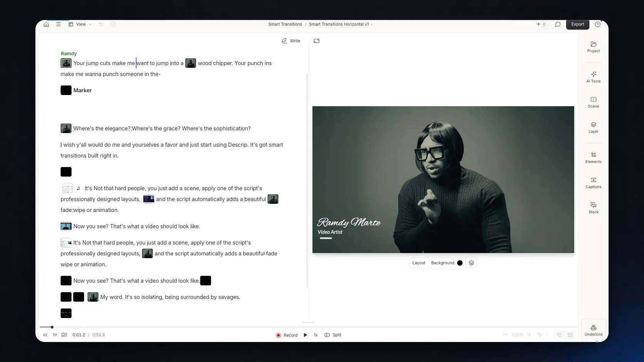The height and width of the screenshot is (362, 644).
Task: Switch to the timeline list view icon
Action: pyautogui.click(x=559, y=335)
